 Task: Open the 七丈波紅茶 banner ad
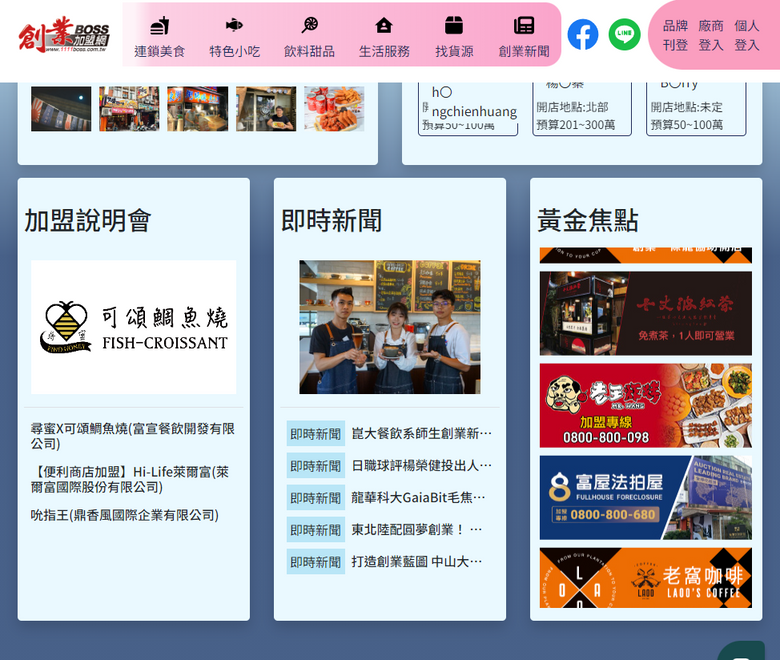click(x=646, y=313)
